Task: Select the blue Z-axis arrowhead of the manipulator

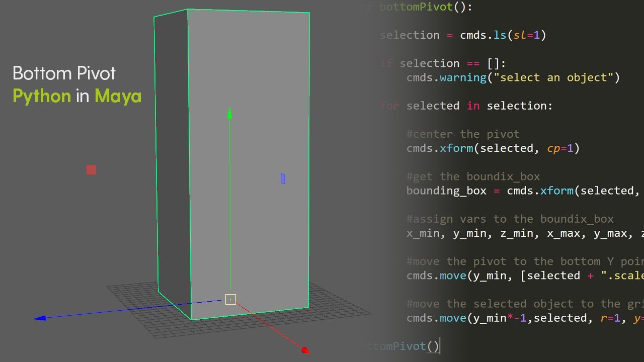Action: (39, 318)
